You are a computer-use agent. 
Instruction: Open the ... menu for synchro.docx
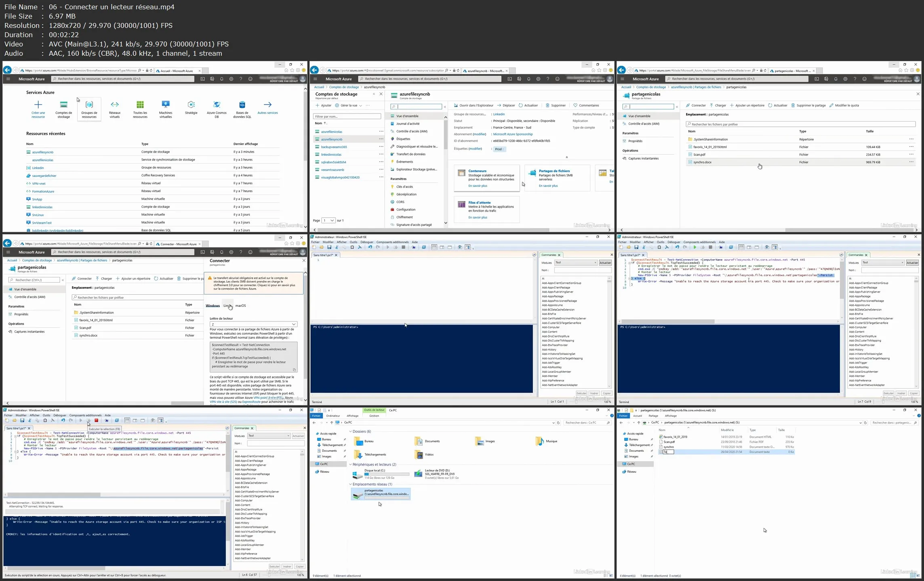point(911,162)
